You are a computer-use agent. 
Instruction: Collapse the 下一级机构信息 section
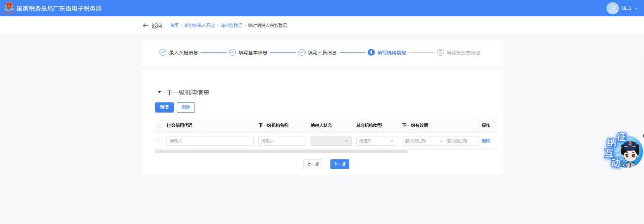[x=159, y=92]
